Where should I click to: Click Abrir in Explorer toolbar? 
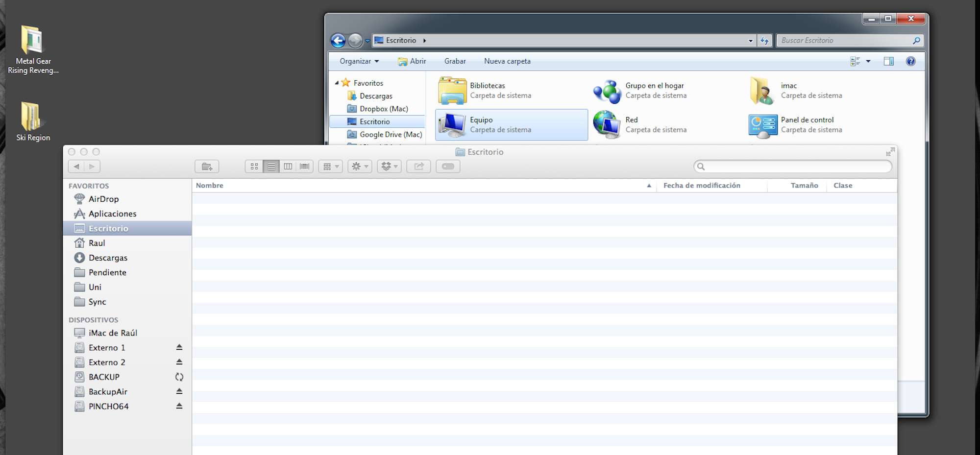click(412, 61)
